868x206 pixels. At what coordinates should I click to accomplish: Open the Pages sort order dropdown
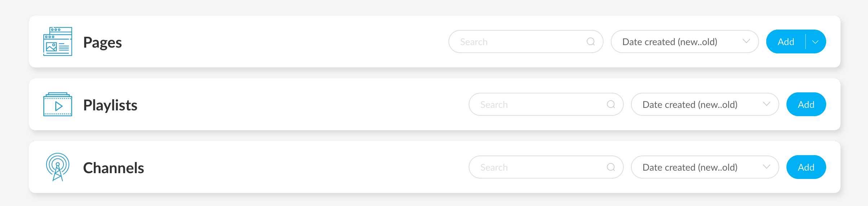684,42
